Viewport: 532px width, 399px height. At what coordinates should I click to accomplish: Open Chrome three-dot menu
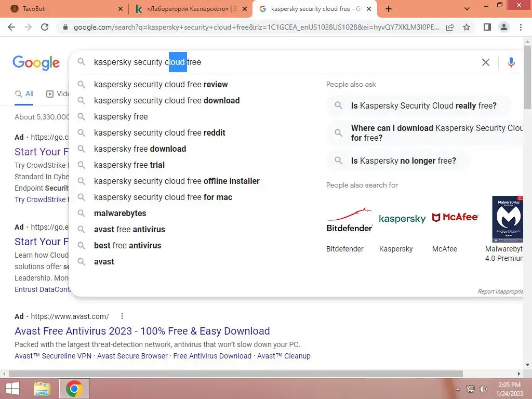tap(521, 27)
